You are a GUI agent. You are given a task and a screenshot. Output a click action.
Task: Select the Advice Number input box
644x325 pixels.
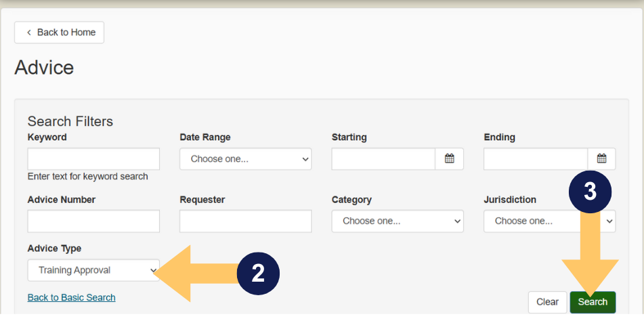tap(93, 221)
